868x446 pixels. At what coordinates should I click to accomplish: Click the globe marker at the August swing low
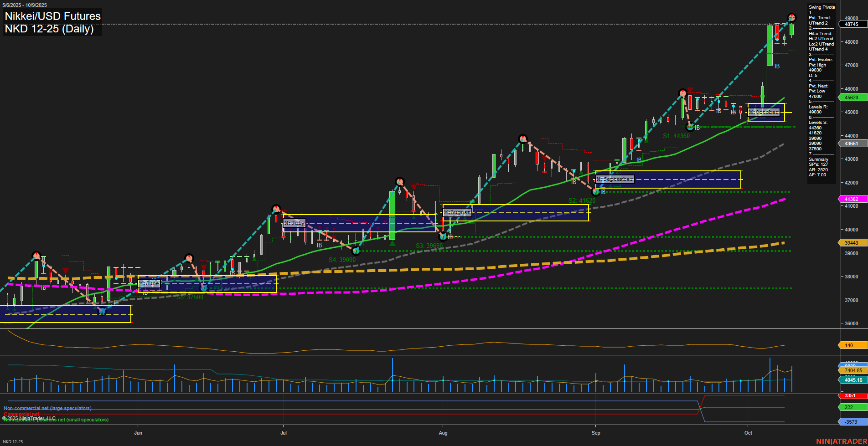pos(443,236)
